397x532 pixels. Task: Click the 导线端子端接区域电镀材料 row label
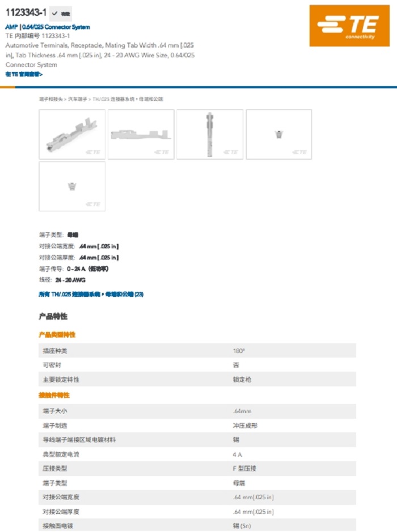tap(79, 440)
